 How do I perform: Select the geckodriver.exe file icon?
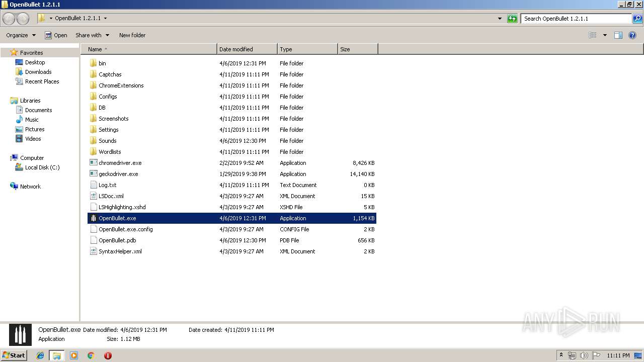(93, 174)
